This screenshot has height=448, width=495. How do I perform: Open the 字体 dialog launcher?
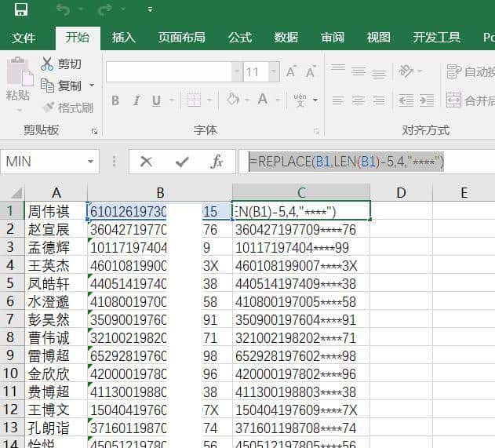316,131
